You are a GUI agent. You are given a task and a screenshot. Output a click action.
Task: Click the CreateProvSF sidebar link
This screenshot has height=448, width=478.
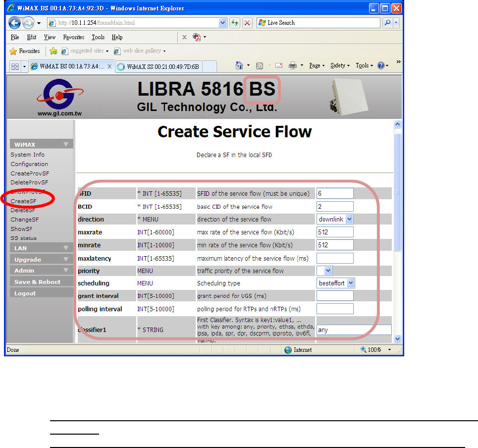pos(30,173)
